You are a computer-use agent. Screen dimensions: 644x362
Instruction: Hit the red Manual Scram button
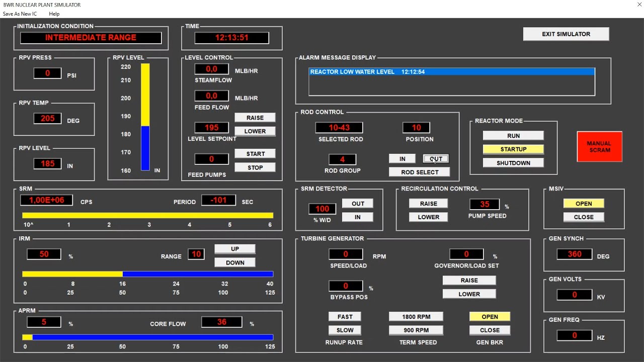coord(599,147)
